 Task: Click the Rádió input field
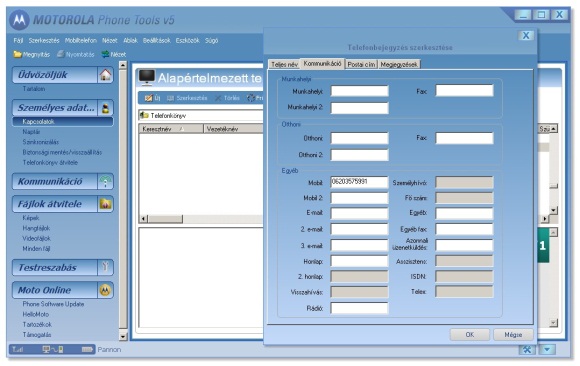(359, 308)
